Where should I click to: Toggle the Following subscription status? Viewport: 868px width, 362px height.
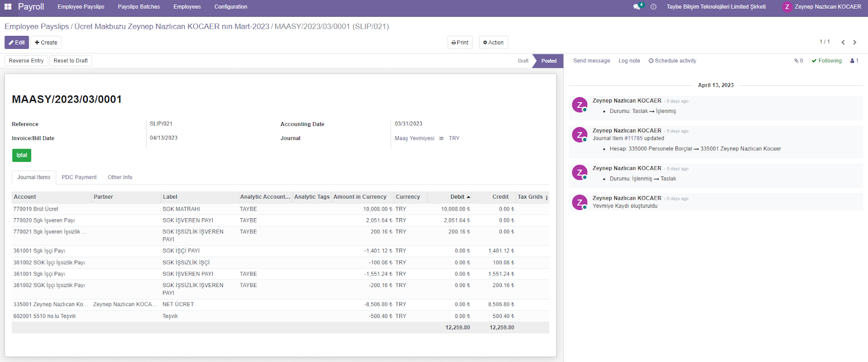coord(827,61)
